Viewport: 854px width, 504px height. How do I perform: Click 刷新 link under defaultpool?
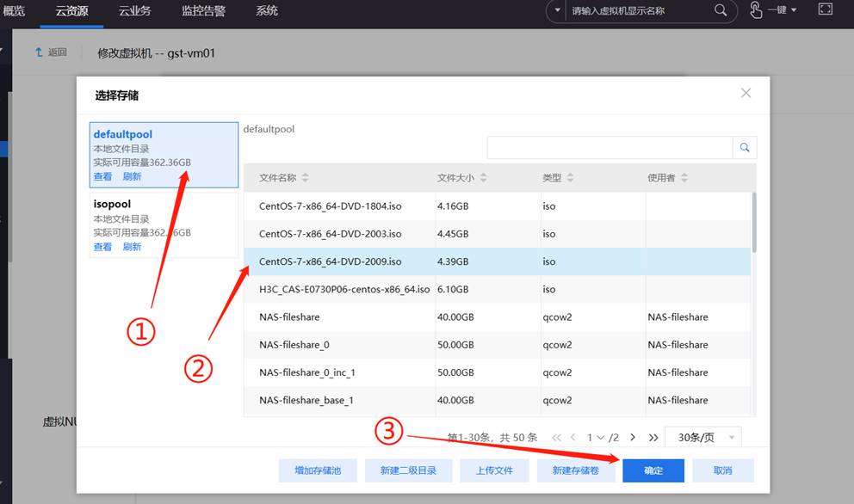click(132, 176)
